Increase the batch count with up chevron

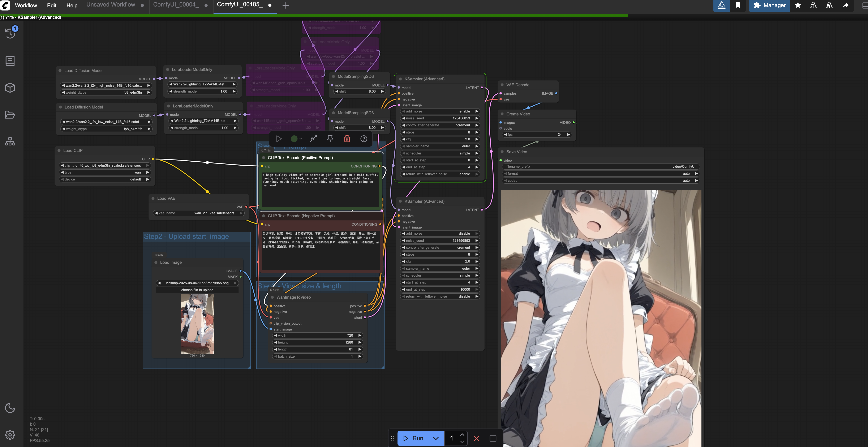462,435
